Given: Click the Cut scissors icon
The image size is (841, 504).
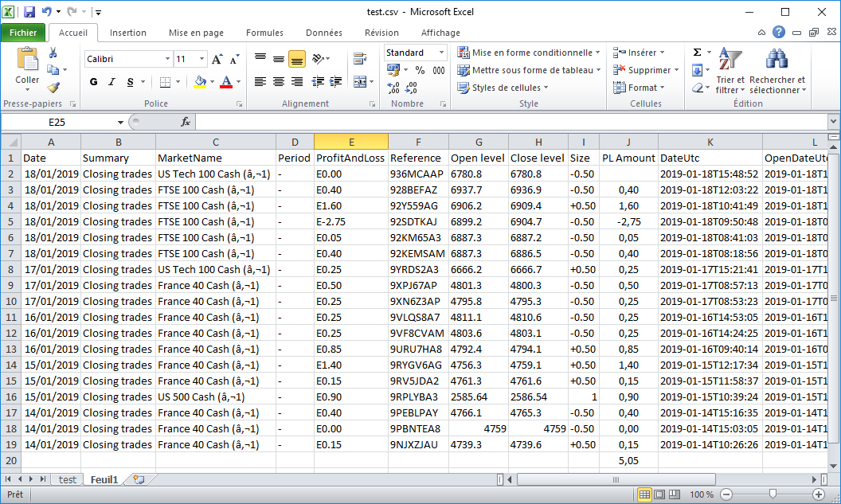Looking at the screenshot, I should point(53,53).
